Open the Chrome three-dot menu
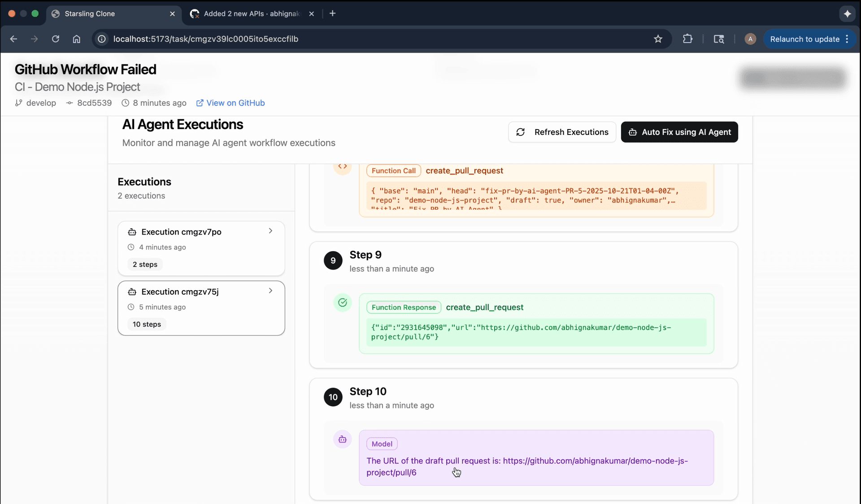 (x=847, y=39)
